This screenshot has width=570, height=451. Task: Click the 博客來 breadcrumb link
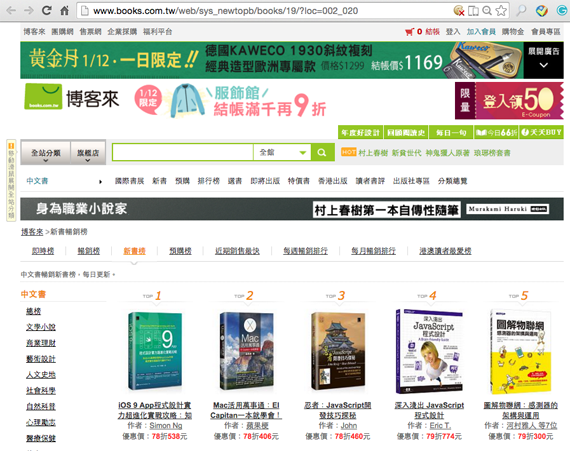tap(32, 232)
